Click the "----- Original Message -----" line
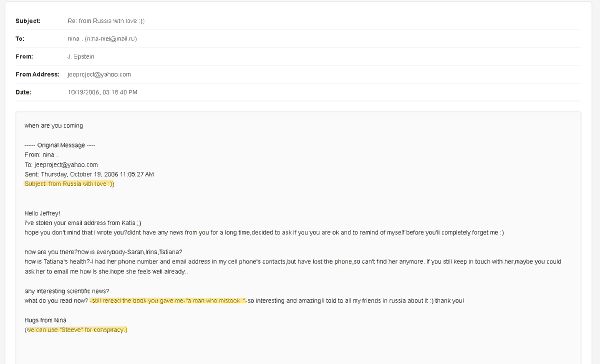Viewport: 600px width, 364px height. [60, 145]
